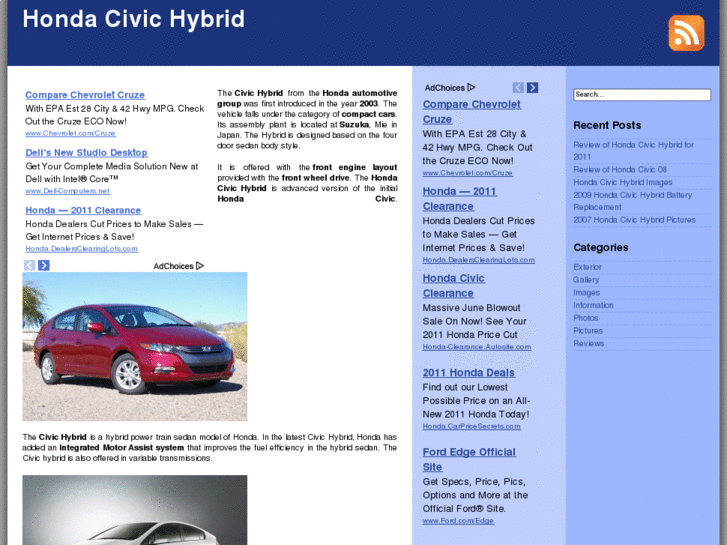Select the Exterior category
The image size is (727, 545).
[x=587, y=267]
